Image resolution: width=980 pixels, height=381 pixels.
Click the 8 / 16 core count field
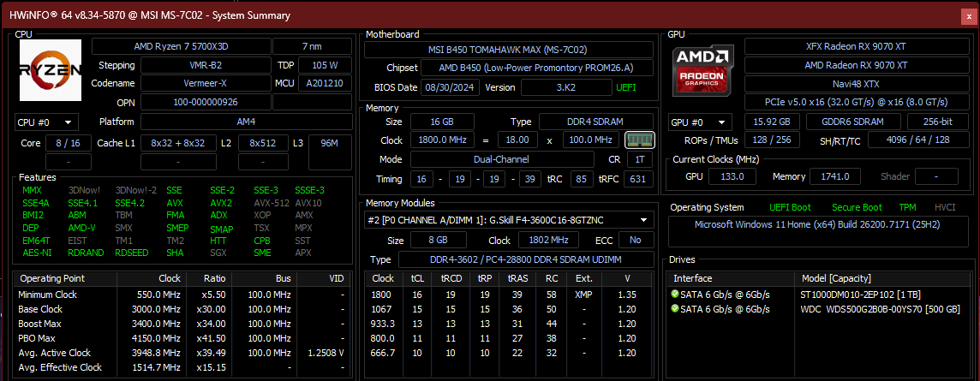point(69,143)
